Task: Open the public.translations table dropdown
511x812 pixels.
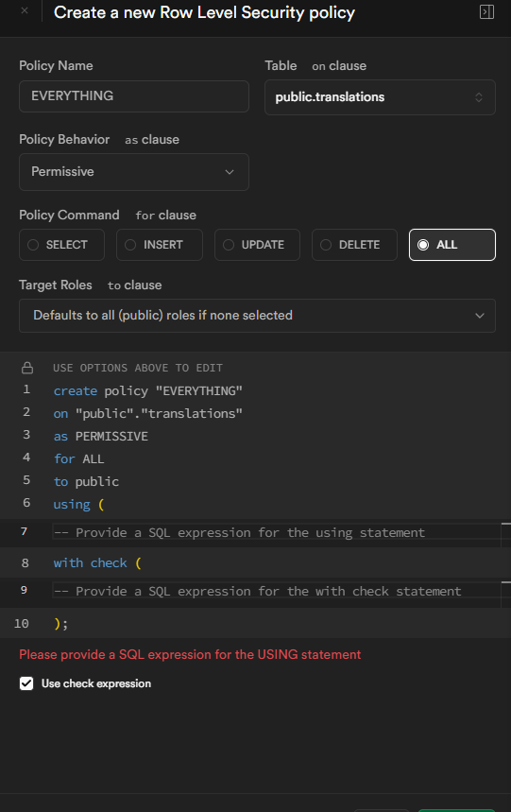Action: click(380, 97)
